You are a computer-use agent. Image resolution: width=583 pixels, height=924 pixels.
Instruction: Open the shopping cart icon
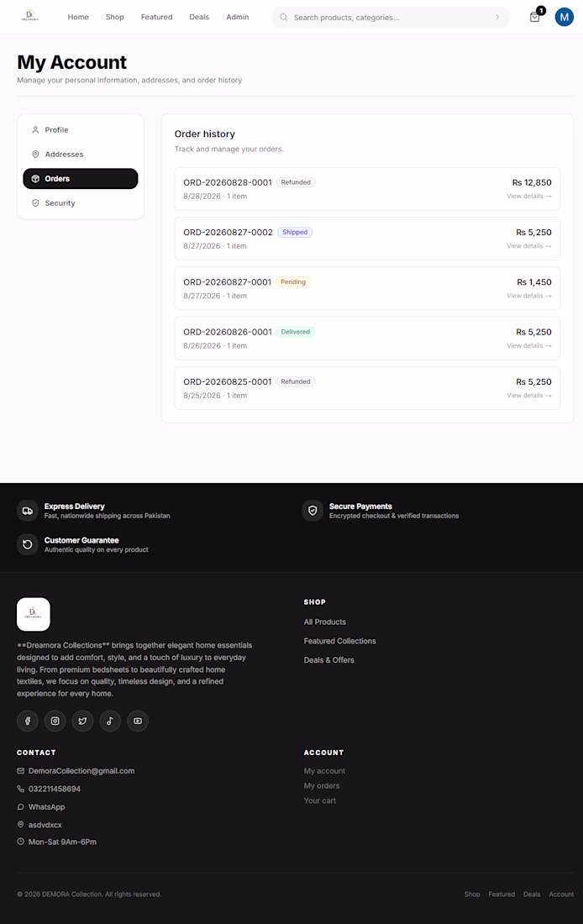click(x=534, y=17)
